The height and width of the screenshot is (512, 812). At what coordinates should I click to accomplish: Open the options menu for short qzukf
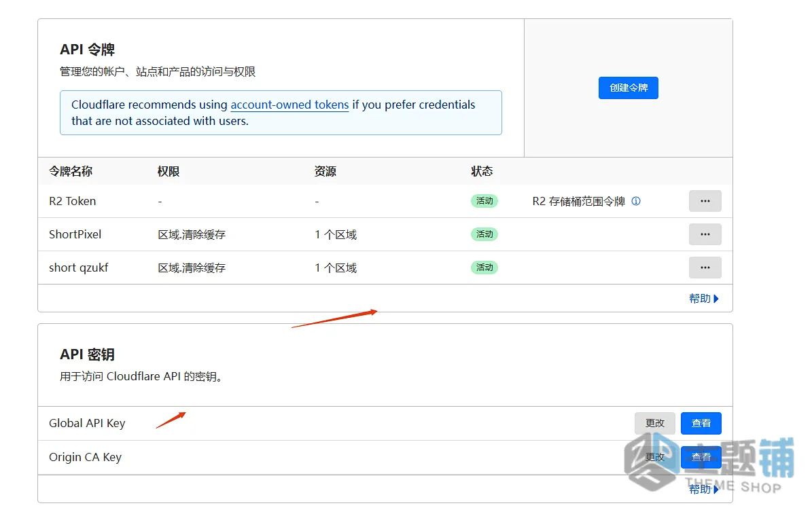[705, 268]
